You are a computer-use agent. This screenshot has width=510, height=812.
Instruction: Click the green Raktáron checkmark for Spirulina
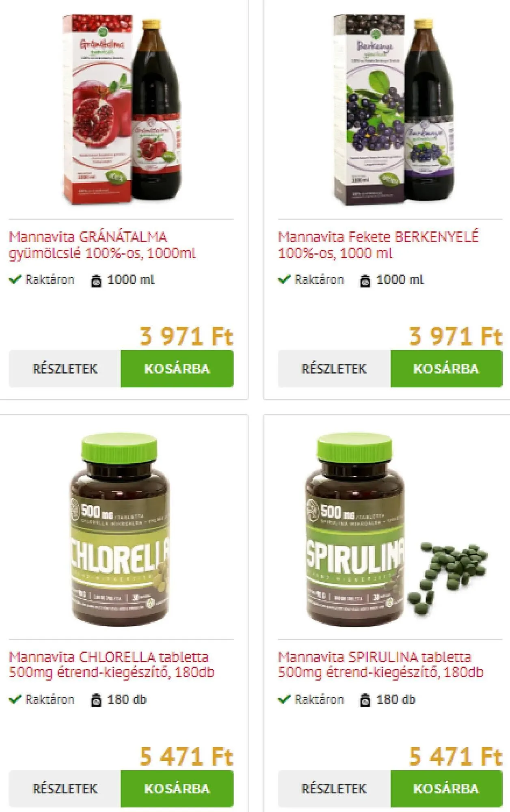[x=284, y=699]
